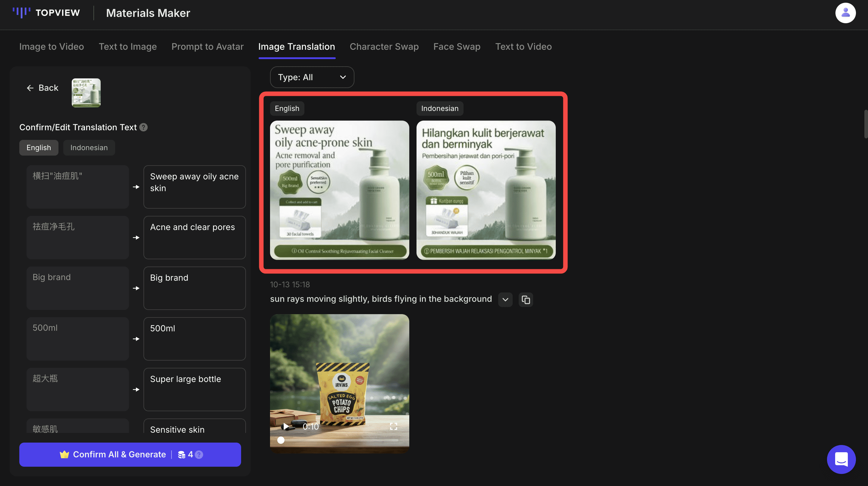This screenshot has width=868, height=486.
Task: Select the English language pill
Action: click(x=39, y=148)
